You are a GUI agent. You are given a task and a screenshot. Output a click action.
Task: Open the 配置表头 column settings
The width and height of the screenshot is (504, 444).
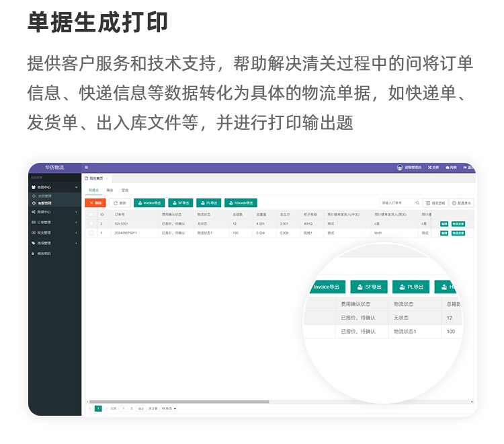(x=462, y=202)
